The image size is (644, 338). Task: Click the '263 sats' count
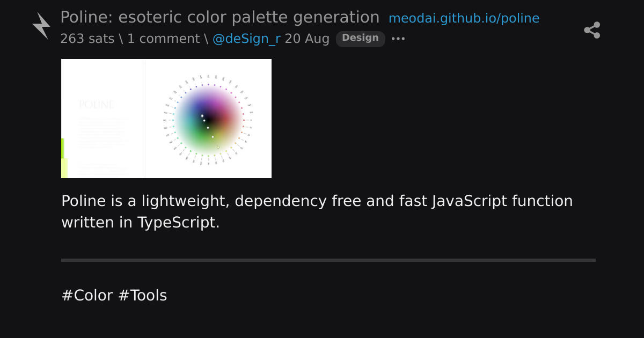pyautogui.click(x=87, y=39)
